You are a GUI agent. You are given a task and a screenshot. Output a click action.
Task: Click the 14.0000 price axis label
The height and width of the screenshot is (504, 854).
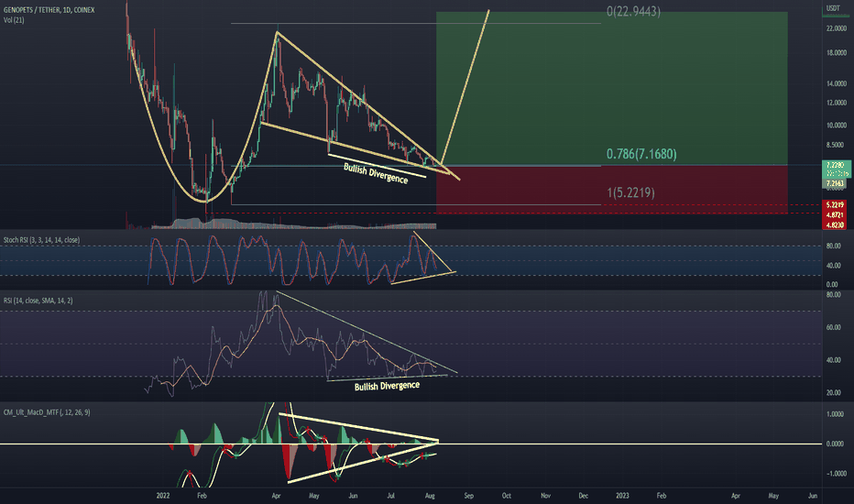(x=836, y=83)
